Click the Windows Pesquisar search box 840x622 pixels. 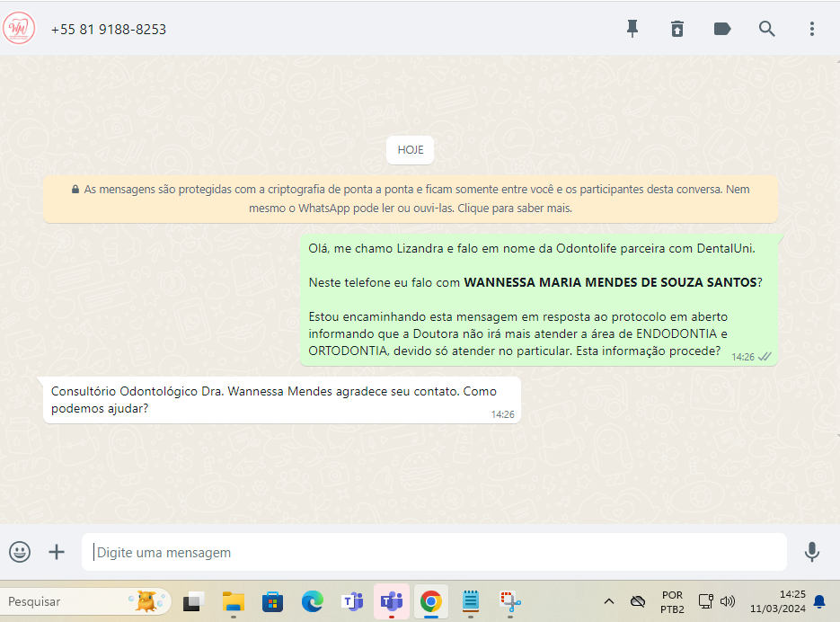[85, 601]
